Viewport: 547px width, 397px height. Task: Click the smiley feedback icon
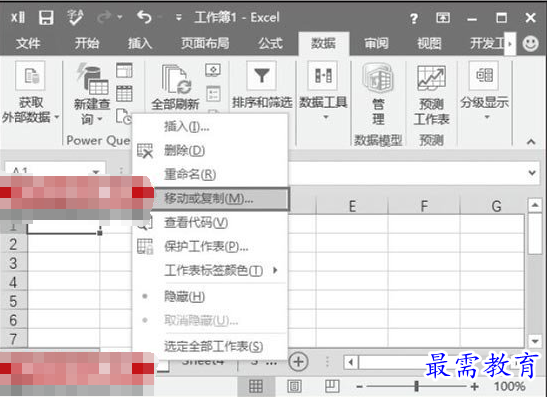click(530, 44)
